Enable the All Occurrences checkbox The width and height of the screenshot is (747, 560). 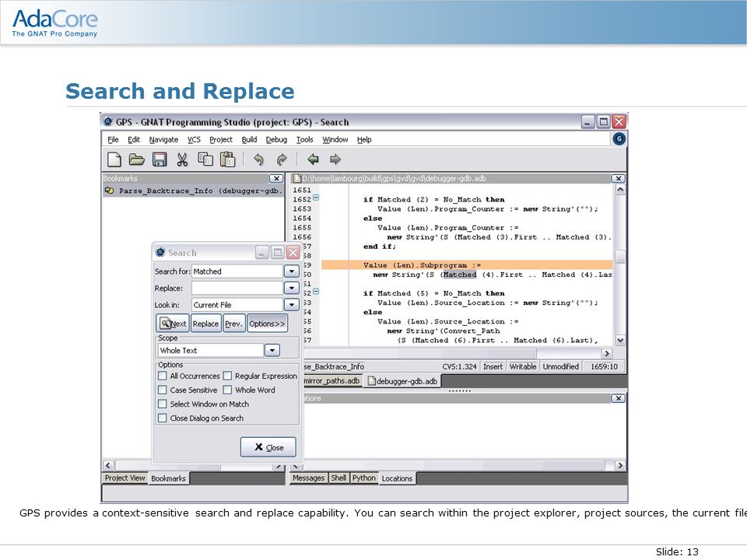click(163, 376)
